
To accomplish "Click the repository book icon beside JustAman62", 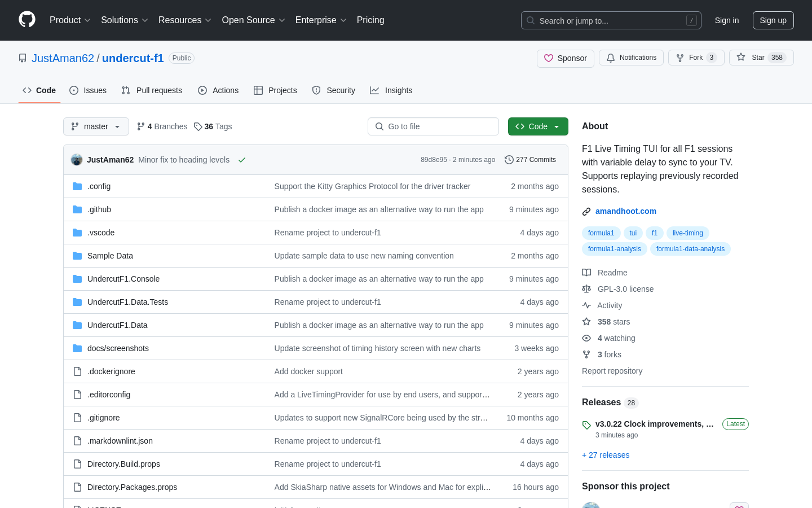I will click(x=23, y=58).
